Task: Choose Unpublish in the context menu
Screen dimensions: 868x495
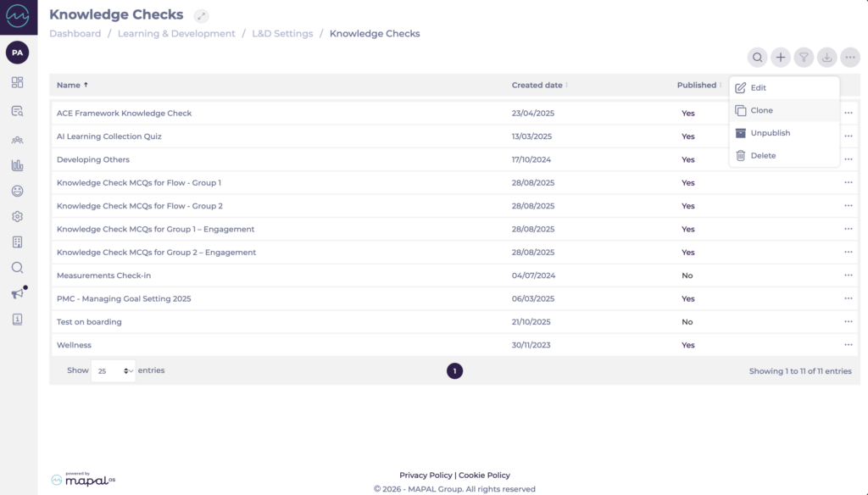Action: pos(770,133)
